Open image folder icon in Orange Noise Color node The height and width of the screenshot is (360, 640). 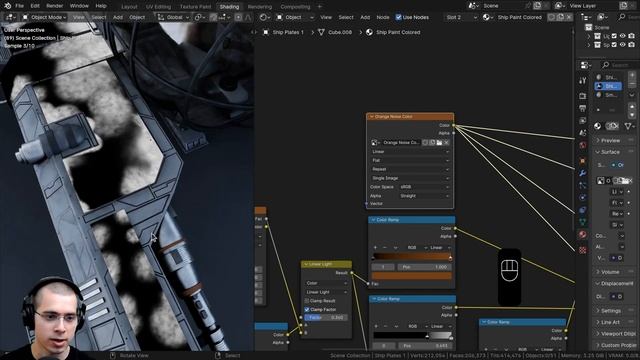tap(439, 142)
